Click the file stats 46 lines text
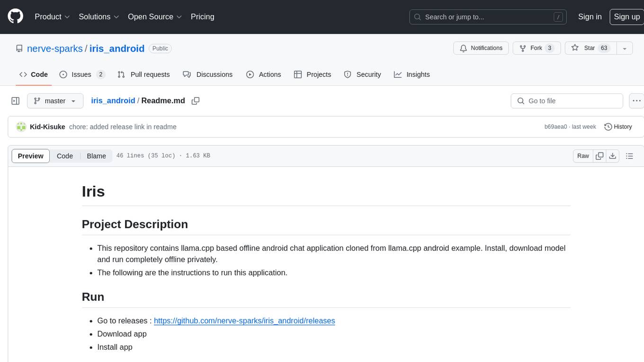The image size is (644, 362). pyautogui.click(x=163, y=156)
